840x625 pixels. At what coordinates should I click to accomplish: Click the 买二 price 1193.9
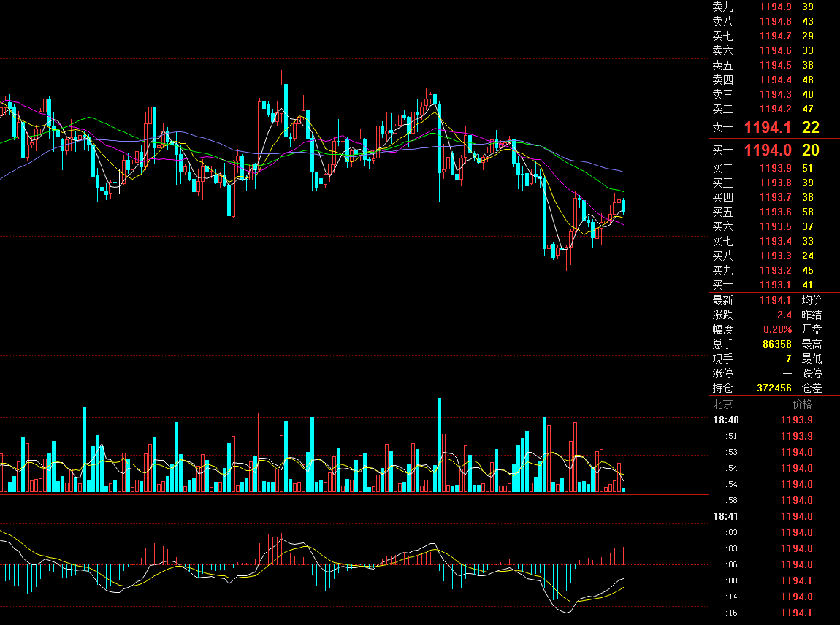click(x=775, y=168)
